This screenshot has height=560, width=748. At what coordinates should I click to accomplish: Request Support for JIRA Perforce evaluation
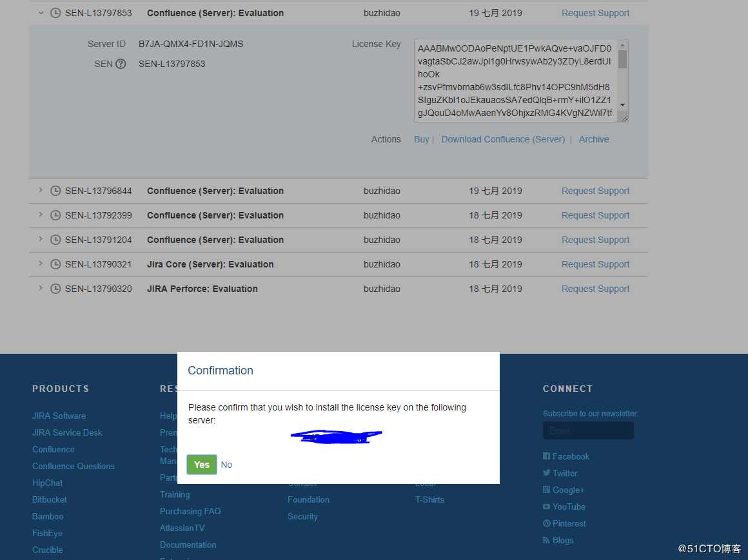coord(595,289)
